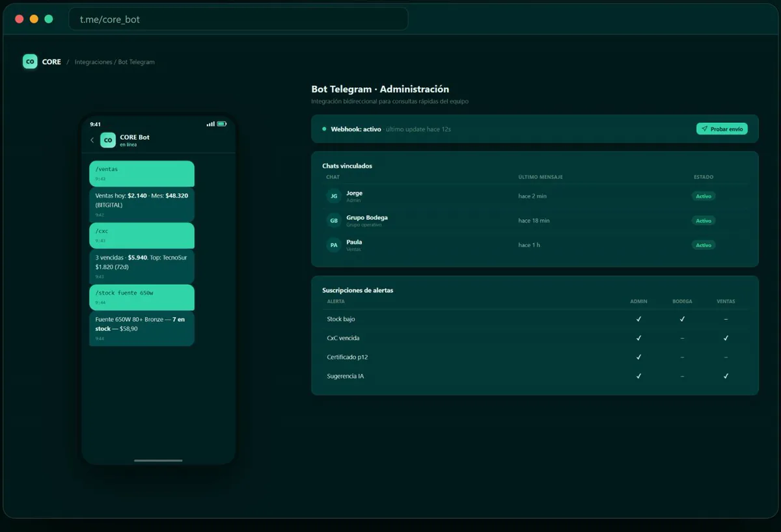Tap the phone signal strength icon
781x532 pixels.
(210, 124)
